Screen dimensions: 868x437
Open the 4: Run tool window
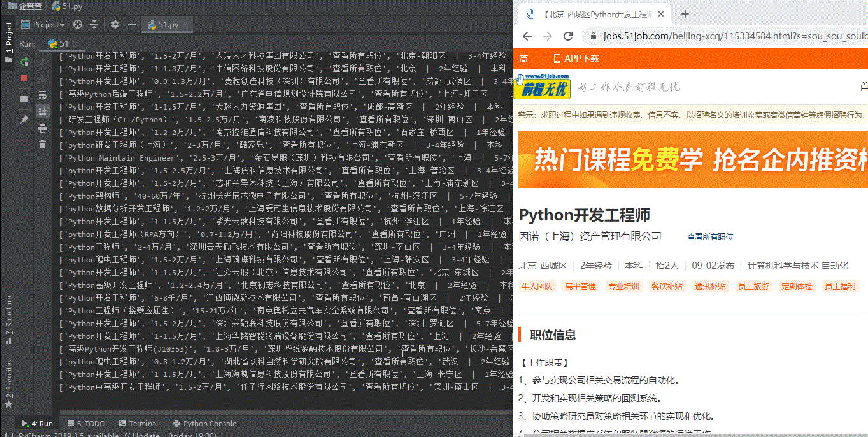tap(38, 424)
